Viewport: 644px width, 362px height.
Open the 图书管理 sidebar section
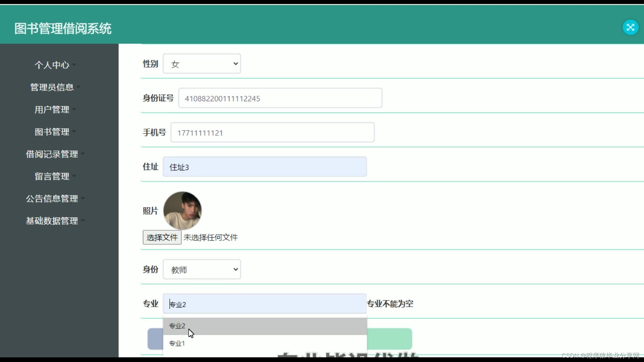[52, 132]
